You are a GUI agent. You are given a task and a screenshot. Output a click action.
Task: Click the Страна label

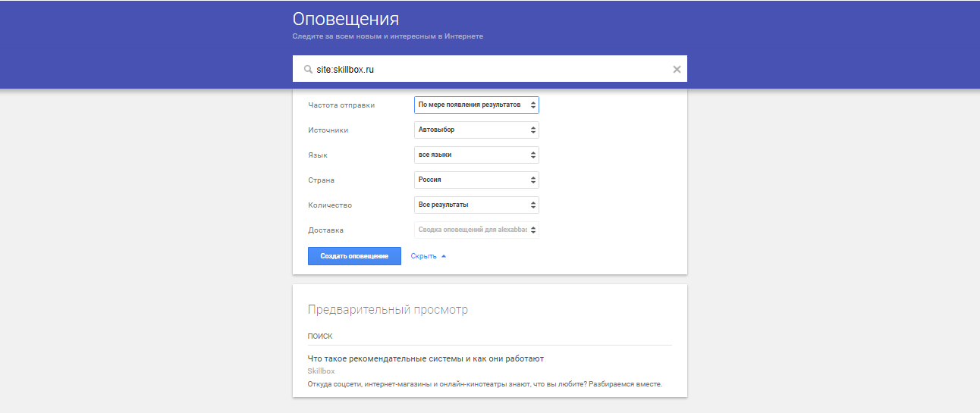pos(321,180)
